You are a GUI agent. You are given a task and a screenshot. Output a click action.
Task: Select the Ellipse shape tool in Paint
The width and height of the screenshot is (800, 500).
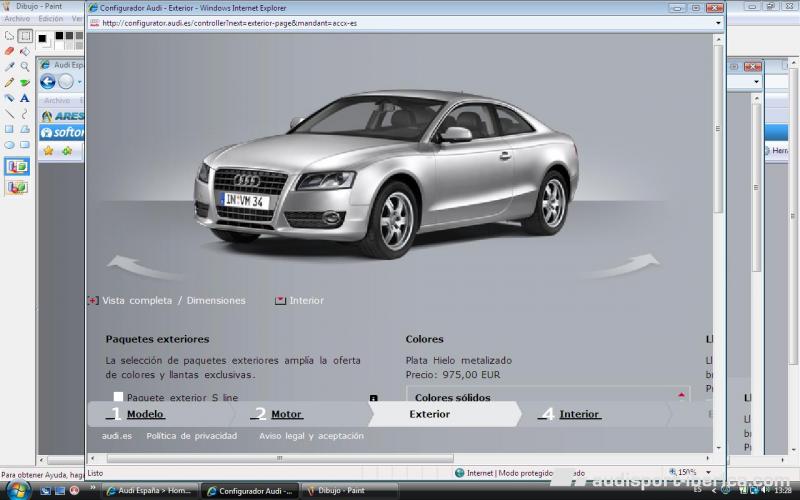(9, 145)
